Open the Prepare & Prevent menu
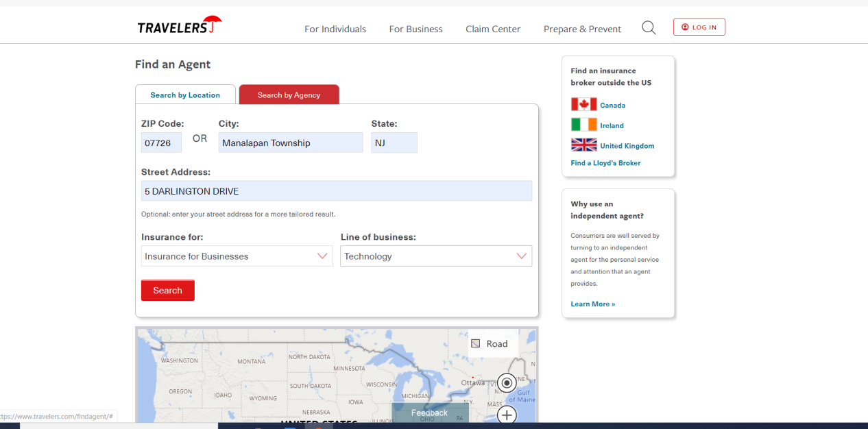 point(582,29)
